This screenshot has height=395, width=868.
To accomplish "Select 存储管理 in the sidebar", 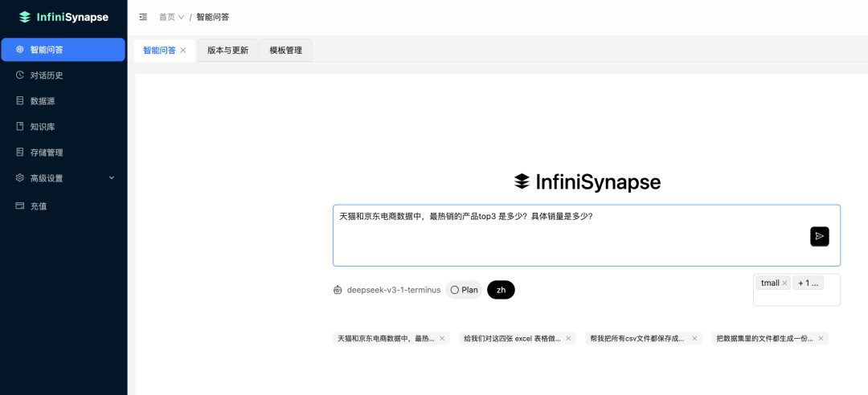I will tap(63, 152).
